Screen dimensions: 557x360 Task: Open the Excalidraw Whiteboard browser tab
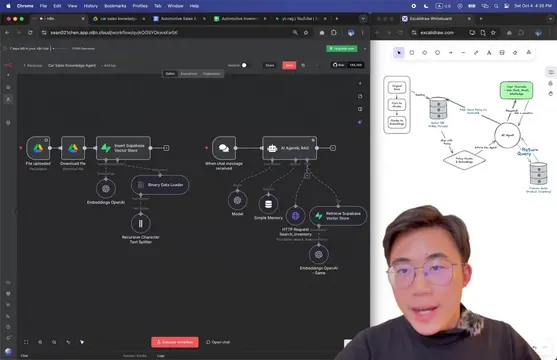(437, 18)
